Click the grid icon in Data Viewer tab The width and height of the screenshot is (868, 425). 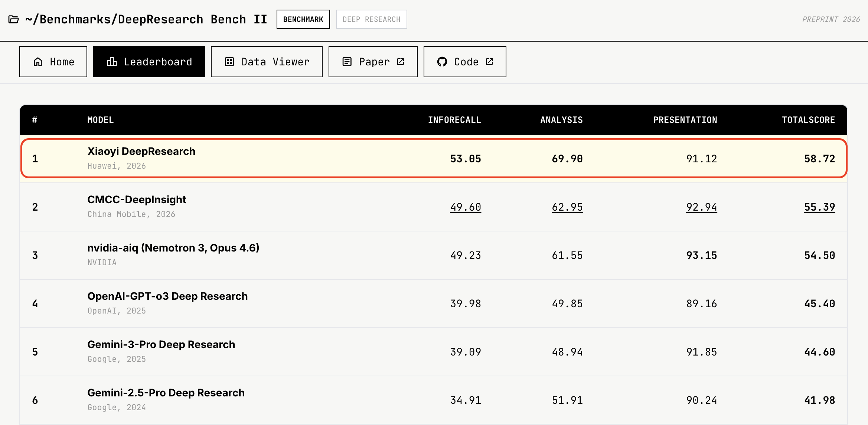[229, 62]
